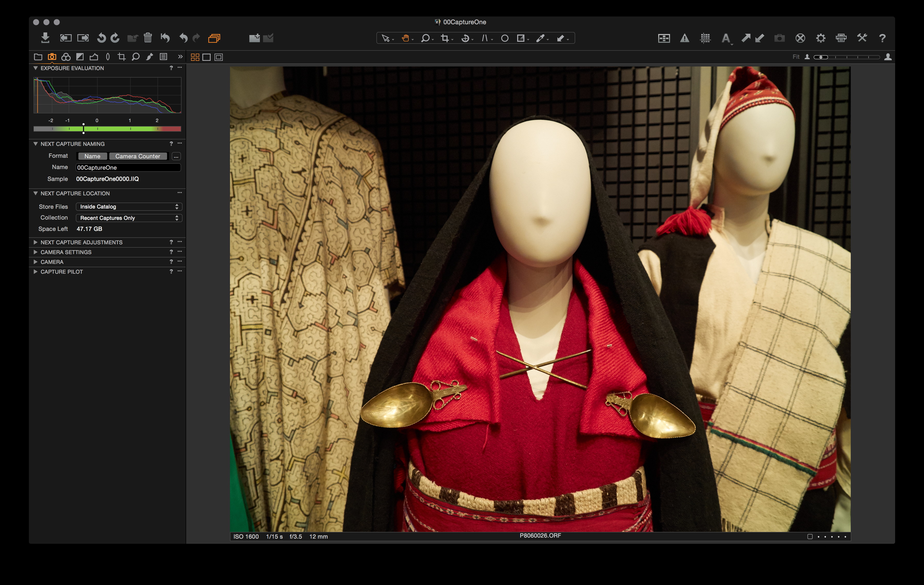Toggle the browser grid view icon

click(x=195, y=57)
